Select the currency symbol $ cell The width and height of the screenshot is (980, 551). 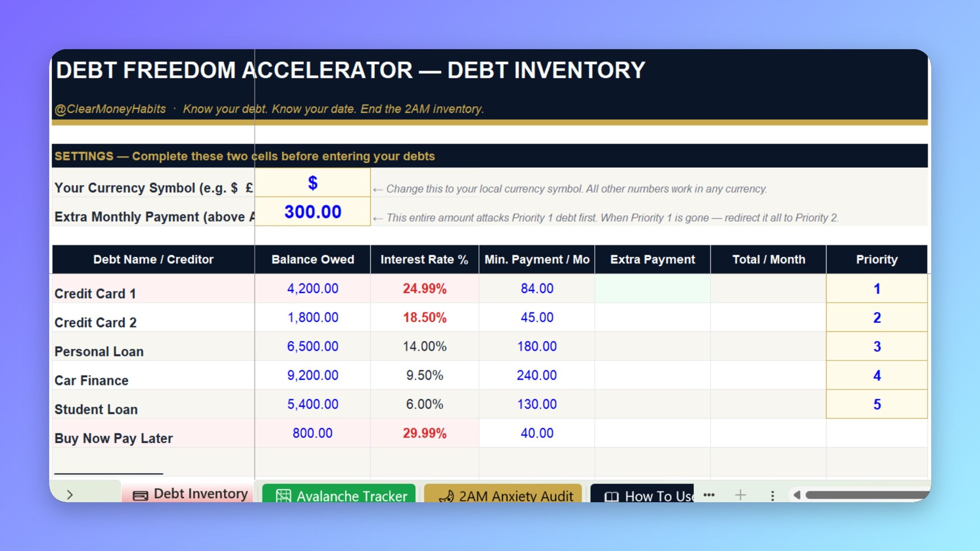coord(313,183)
